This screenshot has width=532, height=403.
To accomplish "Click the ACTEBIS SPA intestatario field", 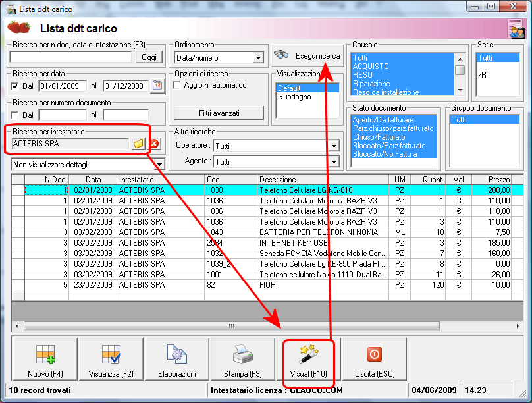I will click(x=70, y=144).
